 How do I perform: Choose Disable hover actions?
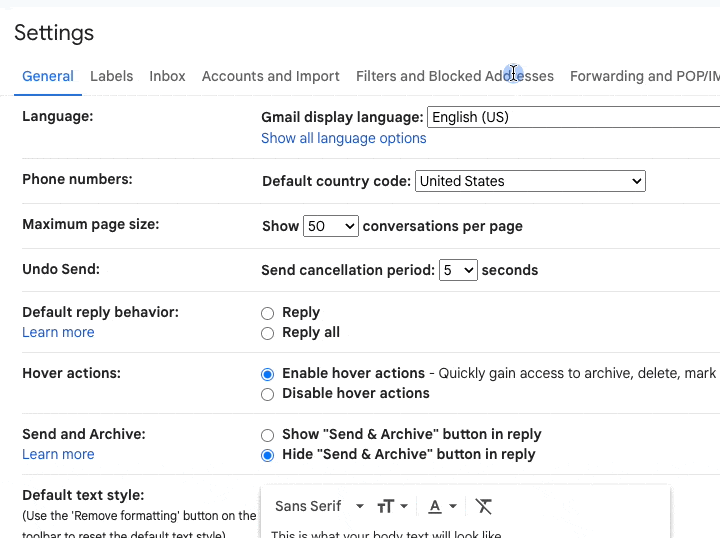pos(268,394)
